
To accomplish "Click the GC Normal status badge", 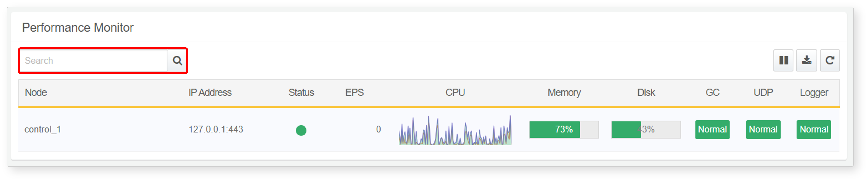I will click(712, 130).
